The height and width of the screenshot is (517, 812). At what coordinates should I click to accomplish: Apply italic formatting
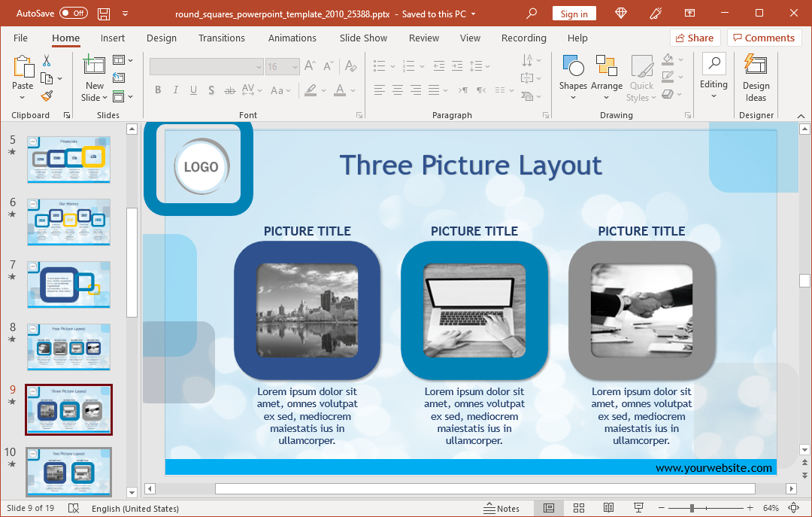(174, 90)
